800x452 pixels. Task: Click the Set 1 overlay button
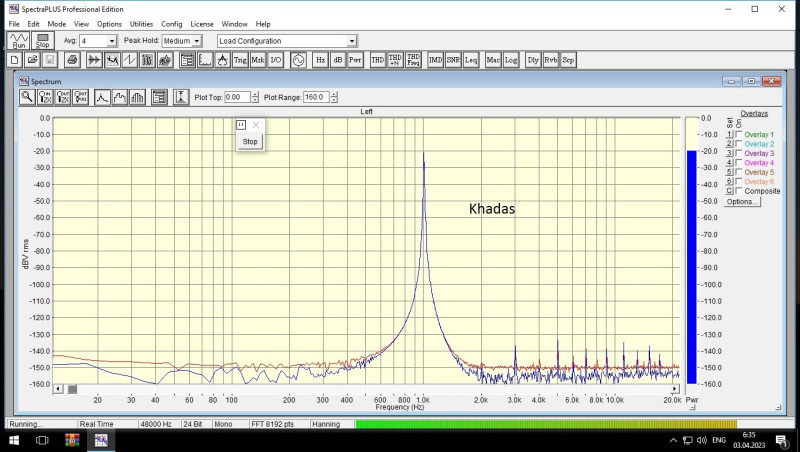(729, 134)
